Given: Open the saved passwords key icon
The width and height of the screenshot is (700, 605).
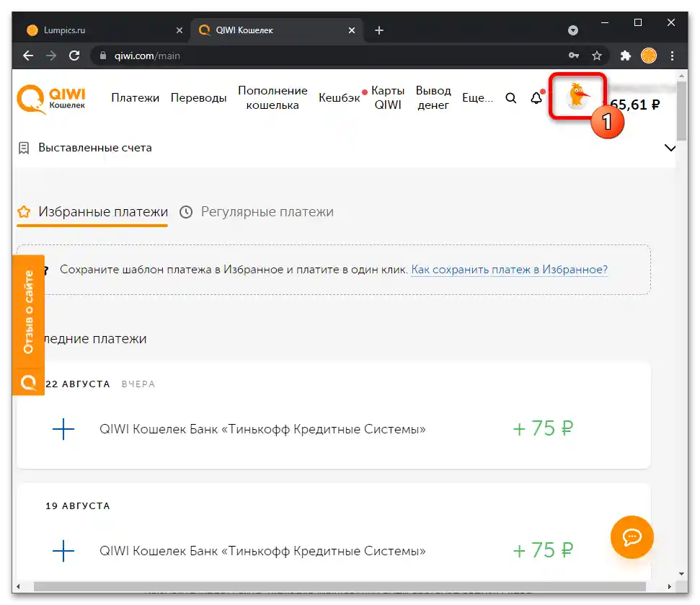Looking at the screenshot, I should click(x=574, y=56).
